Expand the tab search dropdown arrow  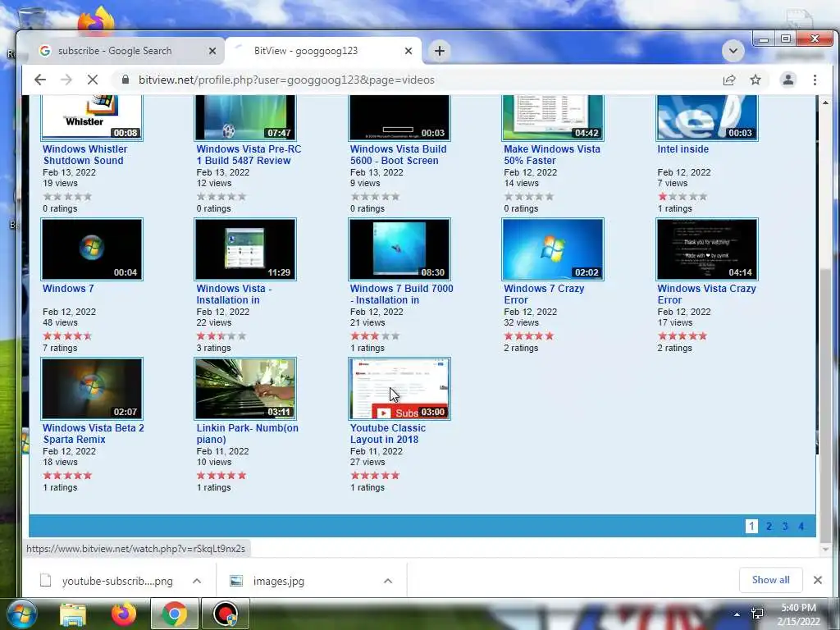point(733,51)
